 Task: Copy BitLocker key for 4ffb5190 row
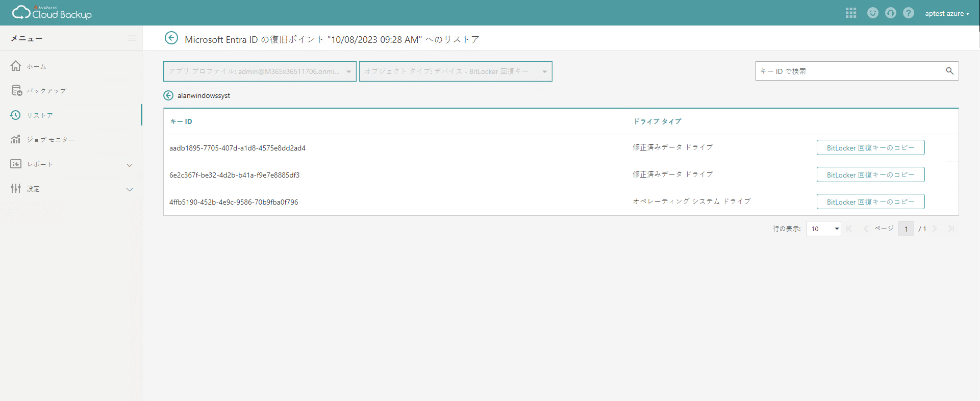870,202
